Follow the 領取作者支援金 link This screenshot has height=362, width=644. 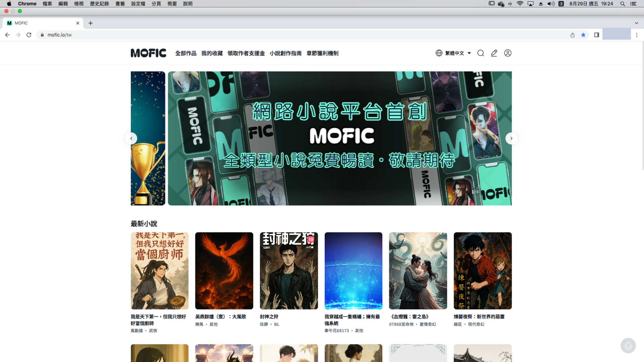click(246, 53)
